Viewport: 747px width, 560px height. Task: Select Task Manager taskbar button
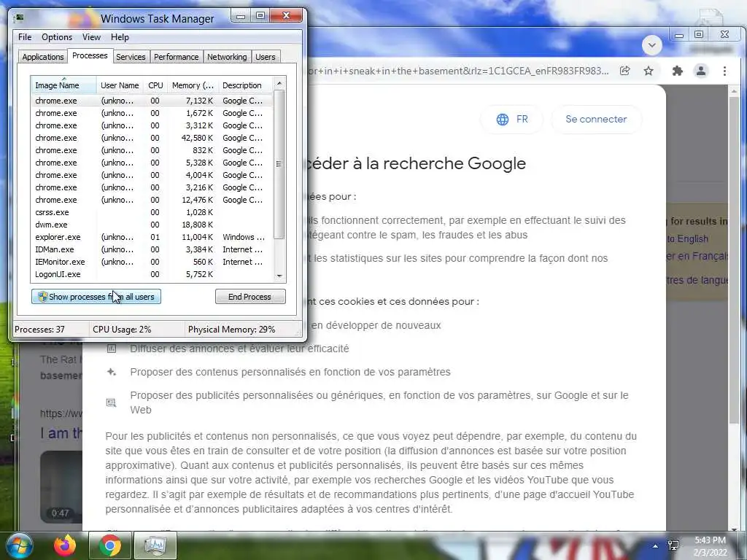click(155, 545)
